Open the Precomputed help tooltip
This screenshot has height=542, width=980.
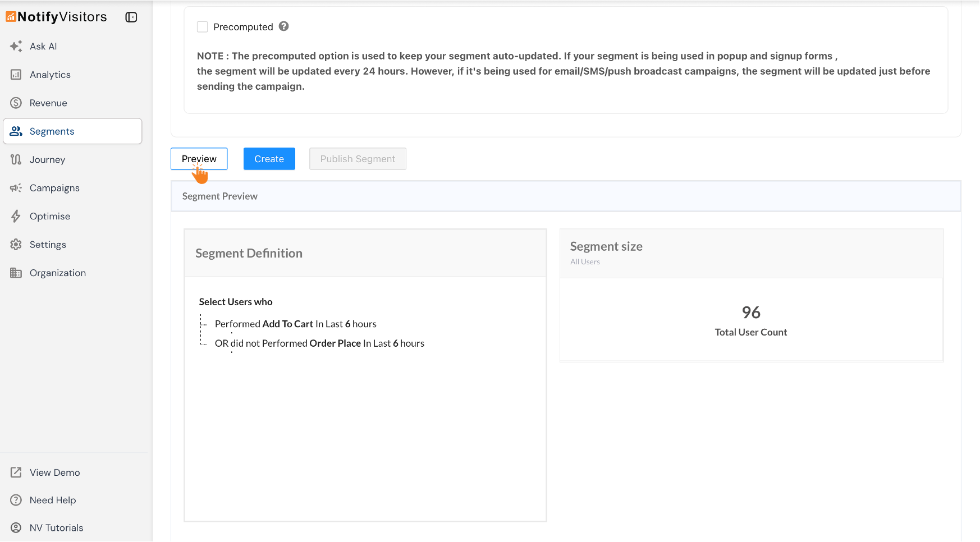(x=284, y=26)
